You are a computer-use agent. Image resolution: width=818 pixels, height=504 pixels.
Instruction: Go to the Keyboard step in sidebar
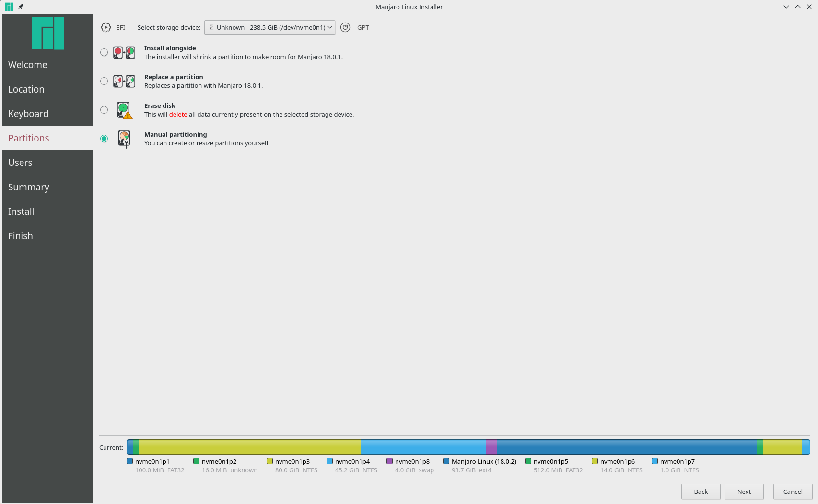coord(48,114)
